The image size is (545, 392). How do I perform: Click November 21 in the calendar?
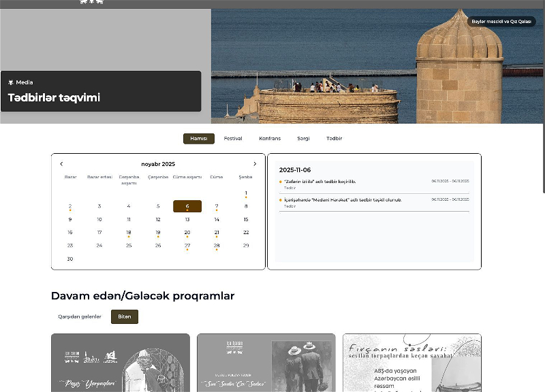pos(217,233)
